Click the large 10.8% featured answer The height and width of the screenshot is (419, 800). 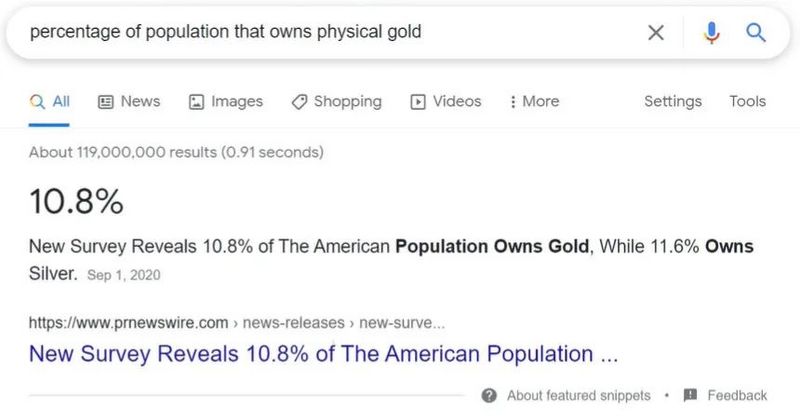(x=76, y=202)
